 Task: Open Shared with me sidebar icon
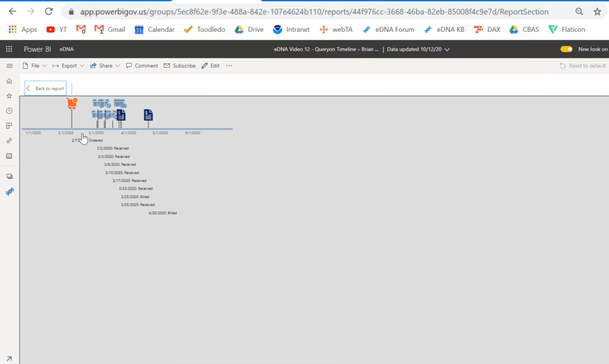pyautogui.click(x=10, y=141)
